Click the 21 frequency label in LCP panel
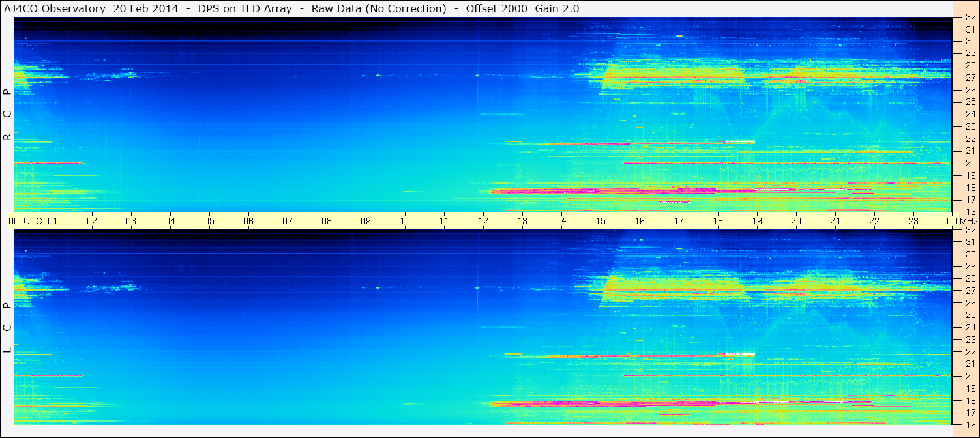 970,364
